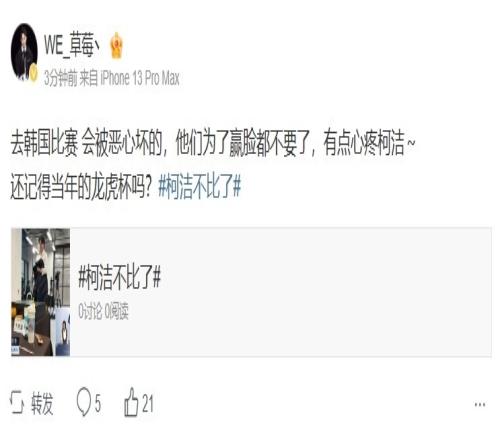Click the 转发 repost label
This screenshot has width=500, height=440.
click(42, 403)
